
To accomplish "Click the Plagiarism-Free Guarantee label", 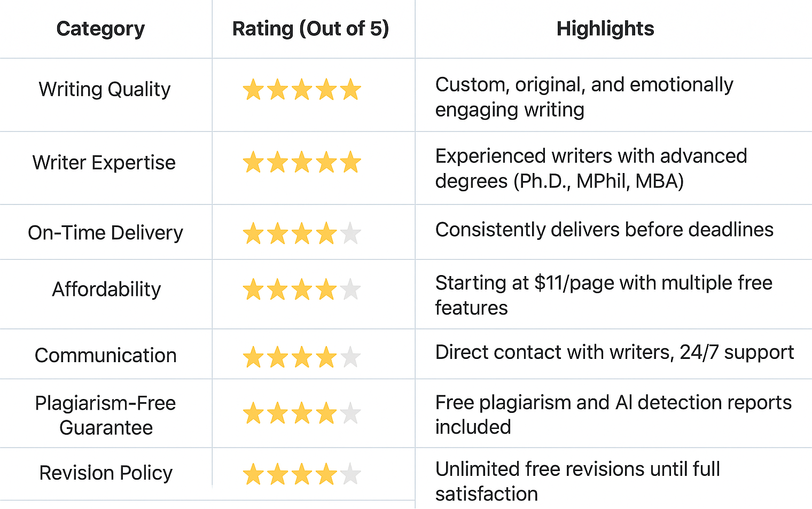I will click(105, 415).
